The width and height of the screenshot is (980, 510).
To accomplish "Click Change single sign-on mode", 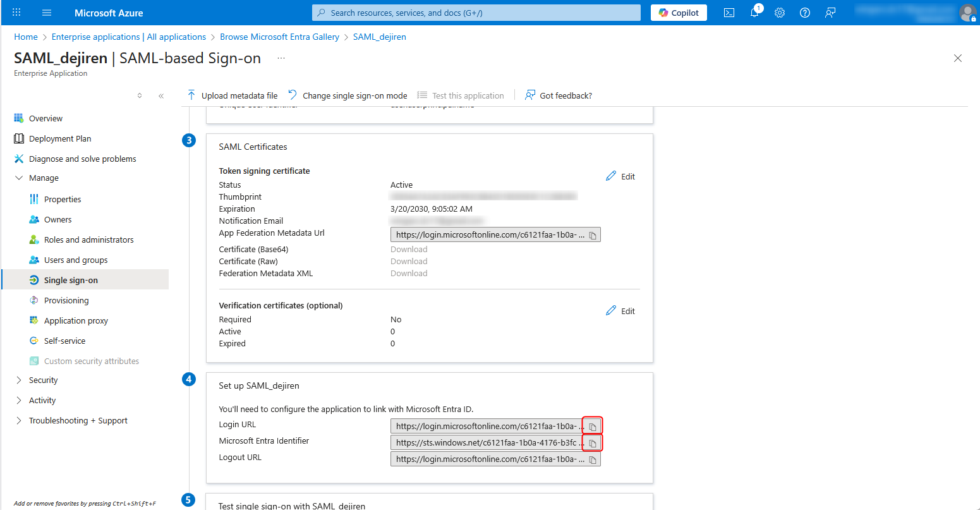I will (348, 95).
